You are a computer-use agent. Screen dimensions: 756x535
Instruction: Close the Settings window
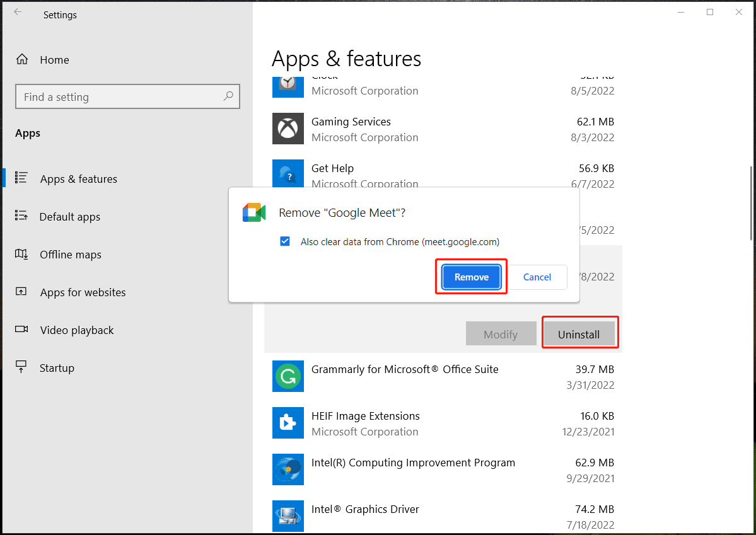pyautogui.click(x=738, y=12)
